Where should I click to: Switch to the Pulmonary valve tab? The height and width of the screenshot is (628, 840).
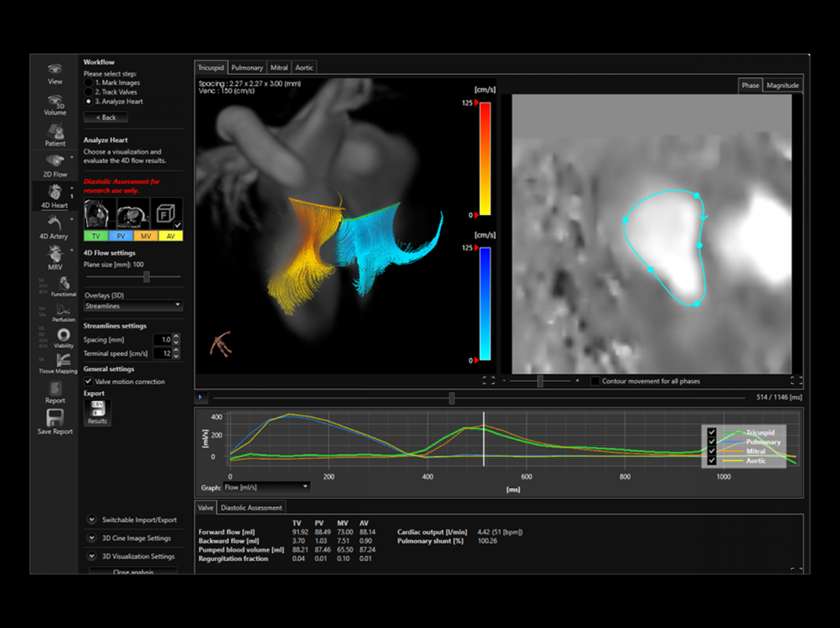[x=247, y=68]
